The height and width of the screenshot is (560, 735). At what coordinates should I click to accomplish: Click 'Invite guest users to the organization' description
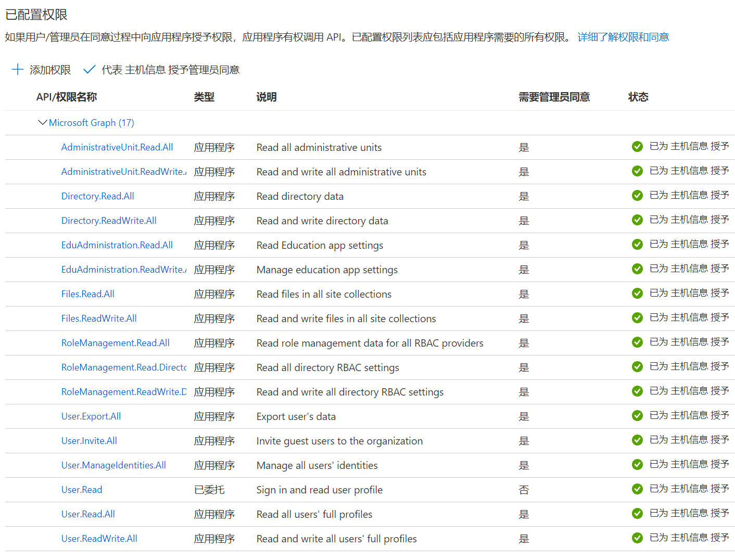[339, 441]
